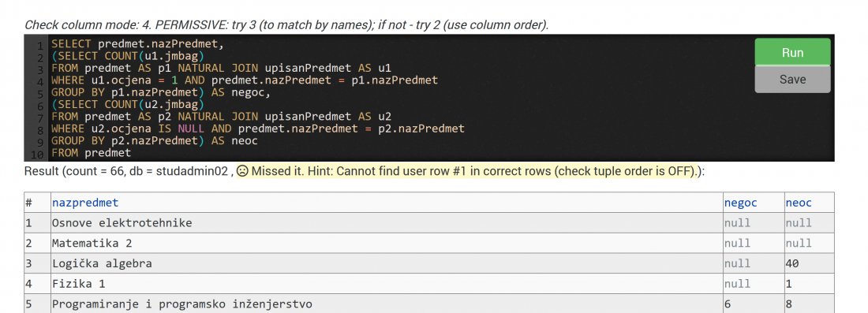Viewport: 868px width, 313px height.
Task: Click the neoc value 40 cell
Action: click(810, 263)
